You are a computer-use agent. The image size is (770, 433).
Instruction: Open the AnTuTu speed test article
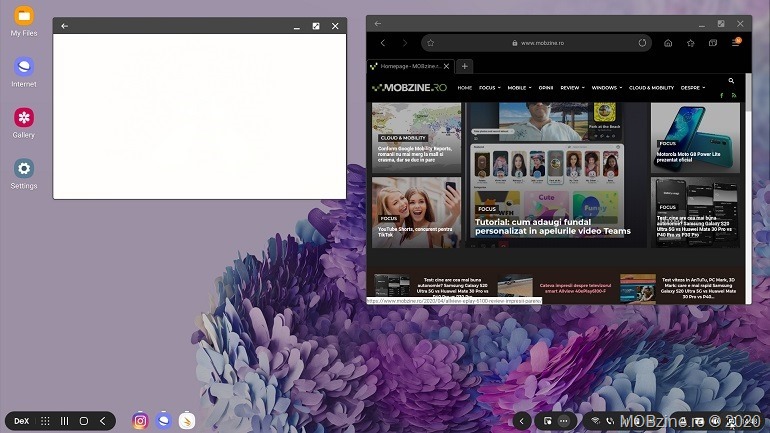click(x=698, y=288)
